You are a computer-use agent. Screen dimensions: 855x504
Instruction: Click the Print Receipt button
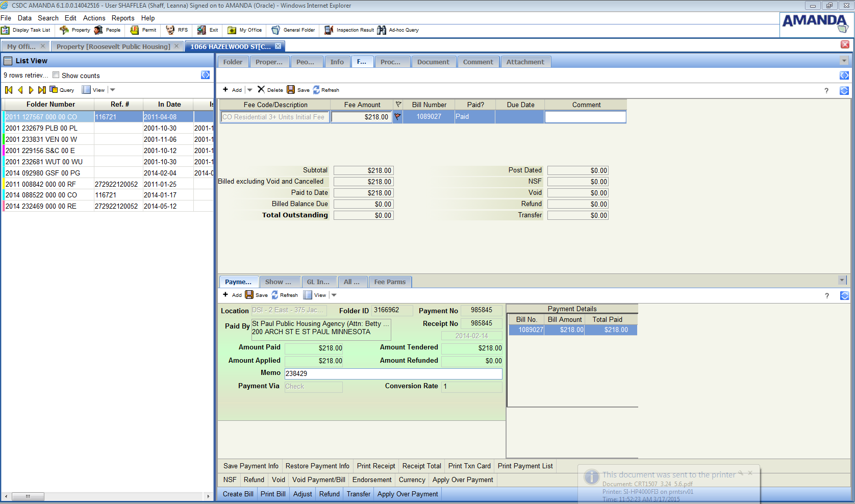[x=376, y=466]
